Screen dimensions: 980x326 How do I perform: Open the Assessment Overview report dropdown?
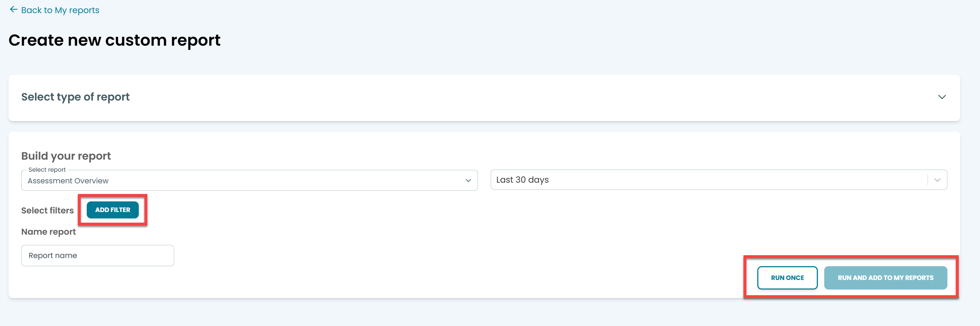(250, 180)
